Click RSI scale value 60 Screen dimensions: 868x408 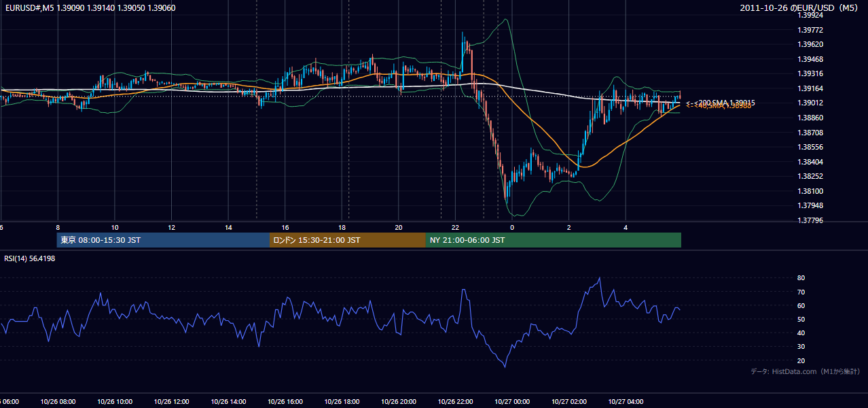801,305
